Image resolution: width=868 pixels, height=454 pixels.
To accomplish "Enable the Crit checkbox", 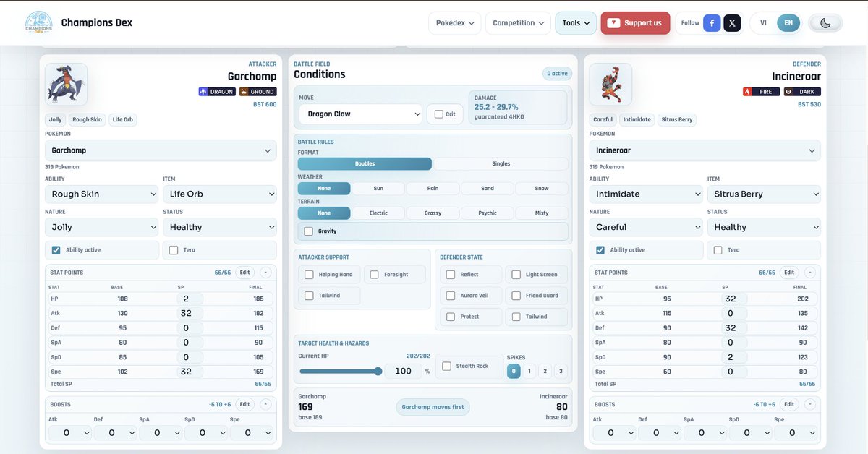I will click(439, 114).
